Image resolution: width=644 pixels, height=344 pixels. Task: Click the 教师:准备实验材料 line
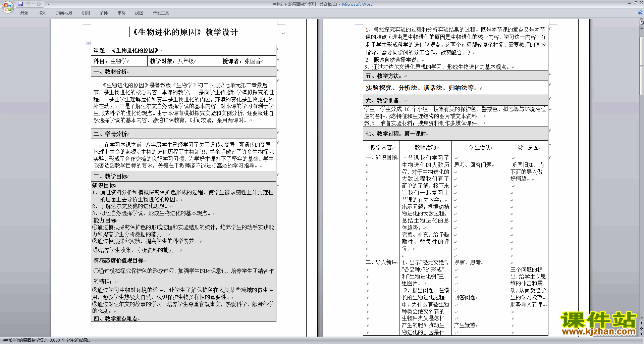423,123
